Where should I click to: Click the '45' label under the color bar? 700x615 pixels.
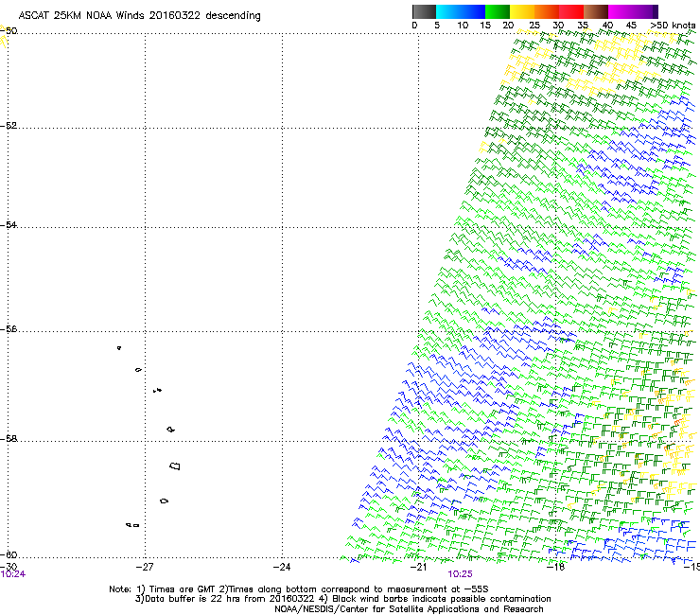point(631,26)
